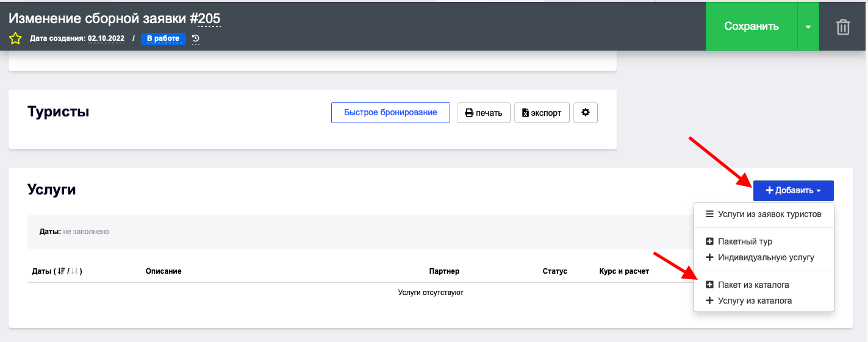
Task: Choose Пакет из каталога from the menu
Action: [764, 285]
